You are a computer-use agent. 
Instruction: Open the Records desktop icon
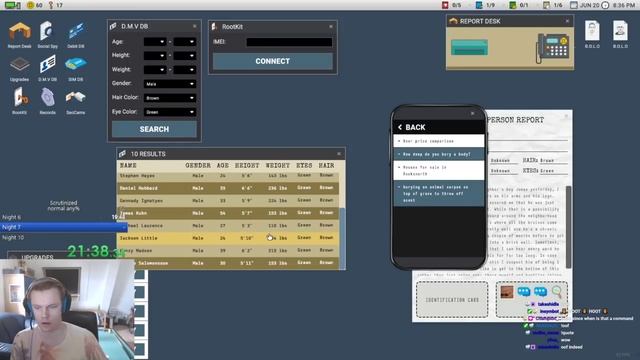tap(47, 101)
